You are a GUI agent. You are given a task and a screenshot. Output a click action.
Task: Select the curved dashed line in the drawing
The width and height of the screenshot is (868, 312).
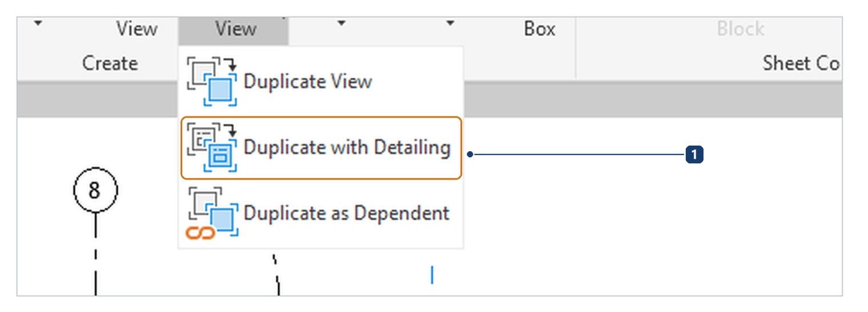[276, 274]
